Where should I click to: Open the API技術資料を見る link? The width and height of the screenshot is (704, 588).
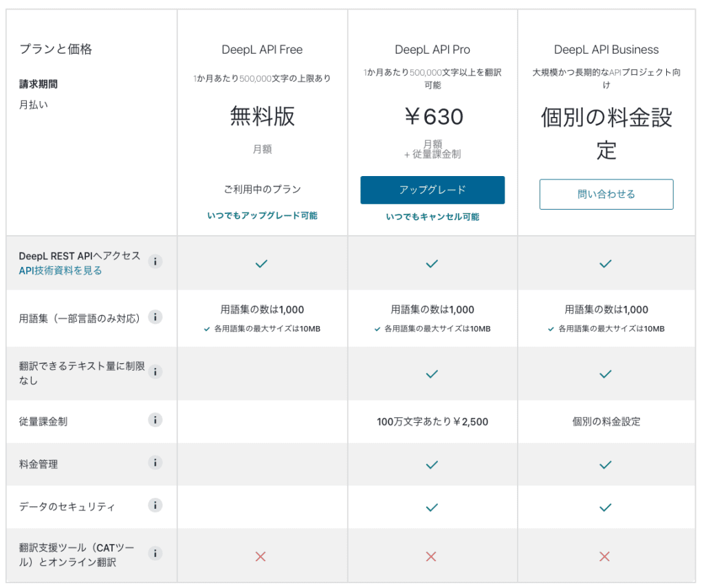(60, 270)
